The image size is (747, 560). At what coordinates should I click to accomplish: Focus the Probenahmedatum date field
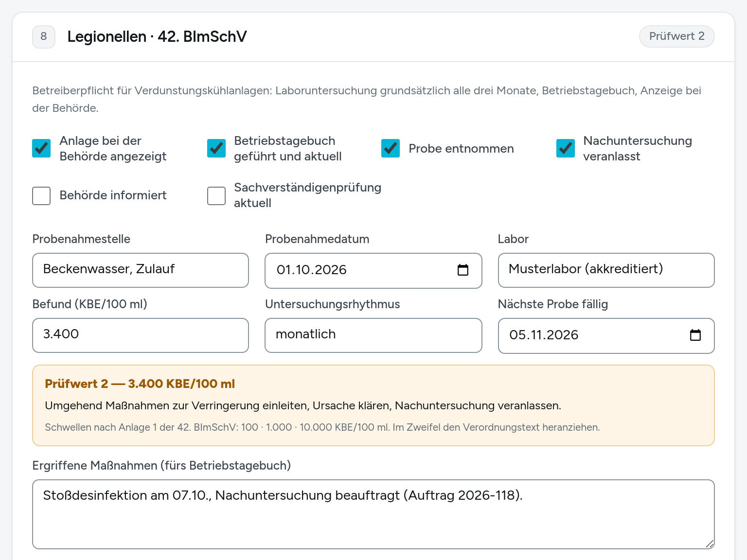373,271
